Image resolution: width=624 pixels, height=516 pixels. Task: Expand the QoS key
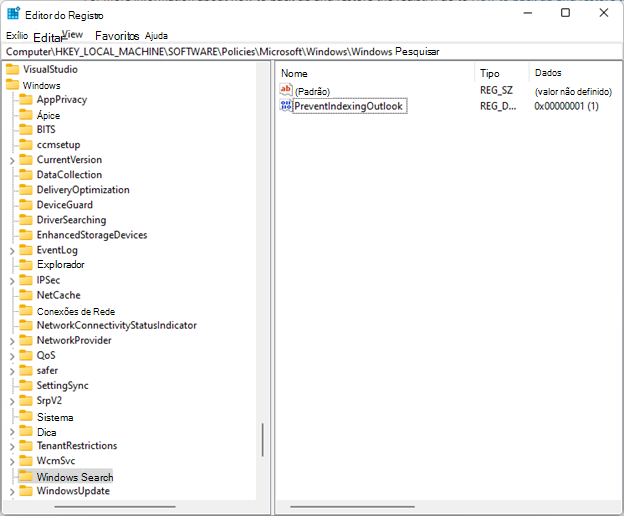[12, 356]
